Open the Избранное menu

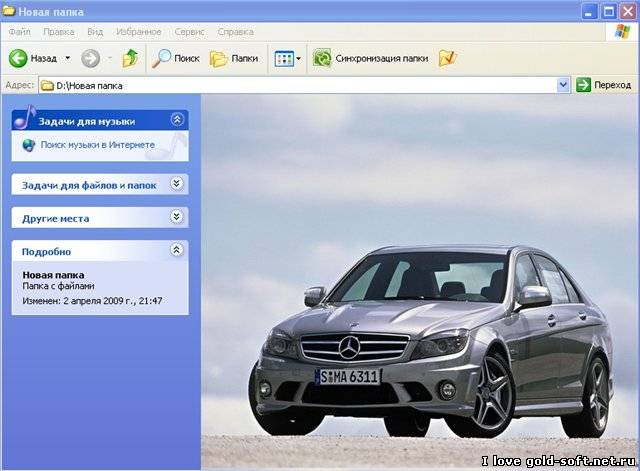click(139, 31)
